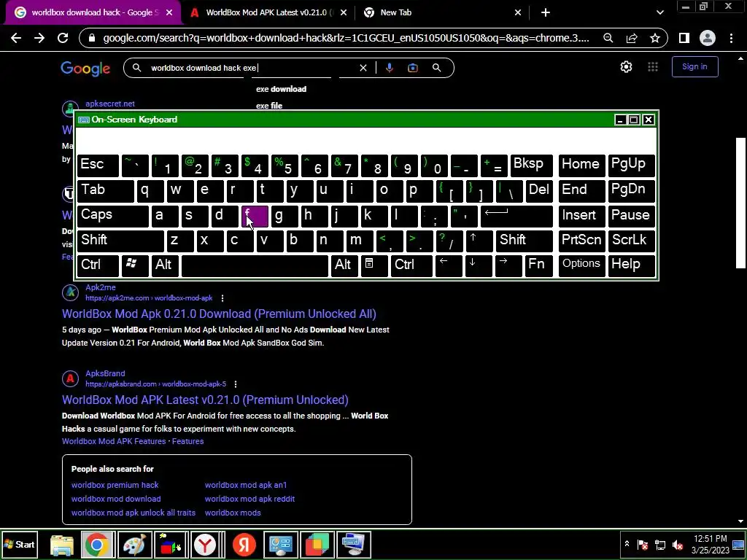Open the Yandex Y browser taskbar icon
The height and width of the screenshot is (560, 747).
[x=205, y=545]
